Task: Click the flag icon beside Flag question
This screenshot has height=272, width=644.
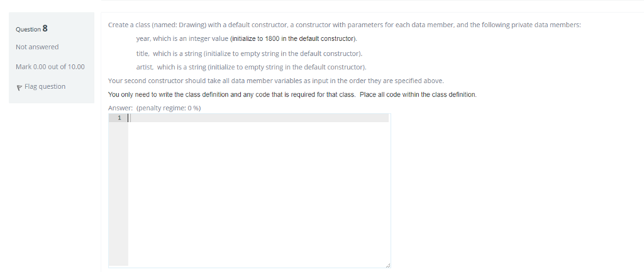Action: coord(19,87)
